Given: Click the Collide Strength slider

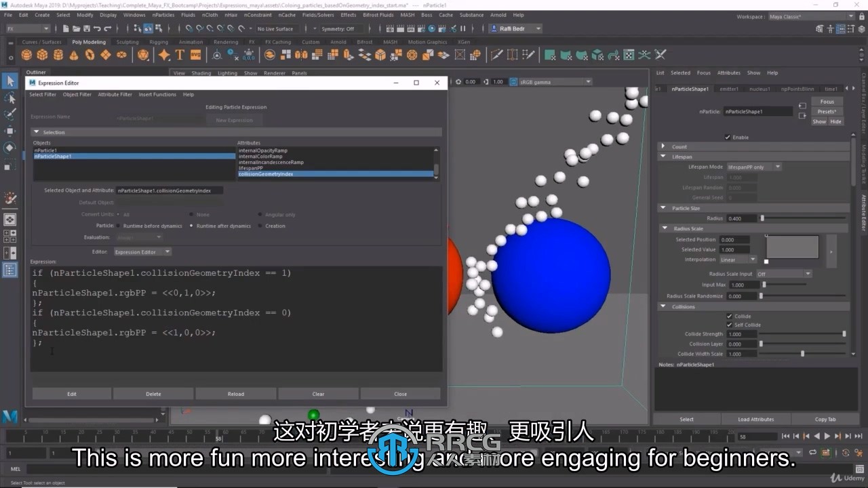Looking at the screenshot, I should 803,333.
